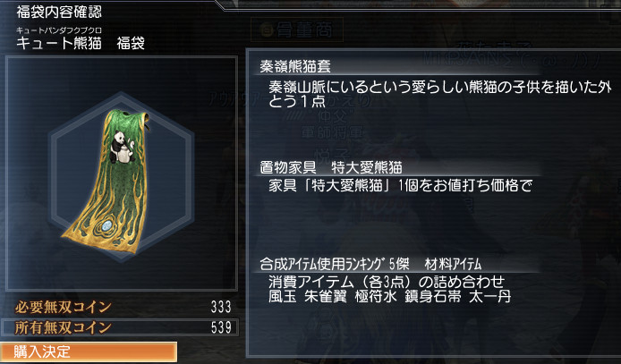Click the 太一丹 material item name
This screenshot has width=621, height=364.
point(489,296)
